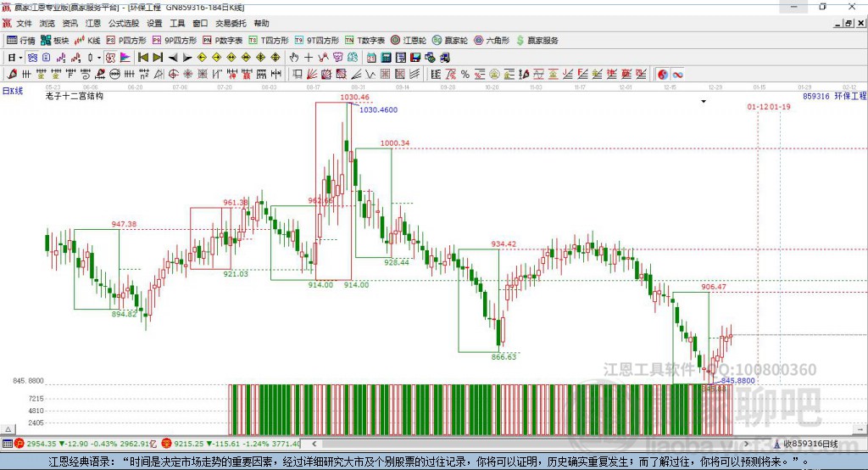Click the 上证 index 2954.35 status entry
This screenshot has width=868, height=470.
86,444
